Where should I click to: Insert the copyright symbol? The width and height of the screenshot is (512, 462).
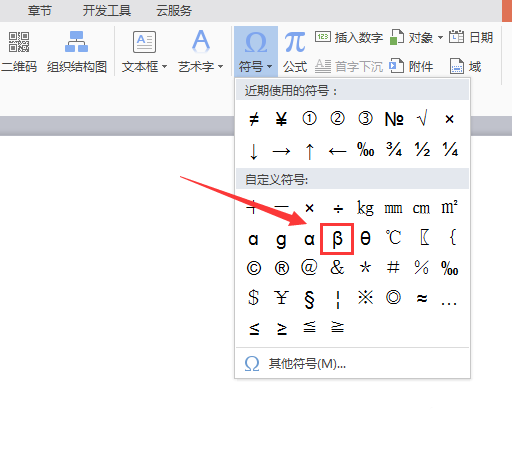tap(254, 268)
